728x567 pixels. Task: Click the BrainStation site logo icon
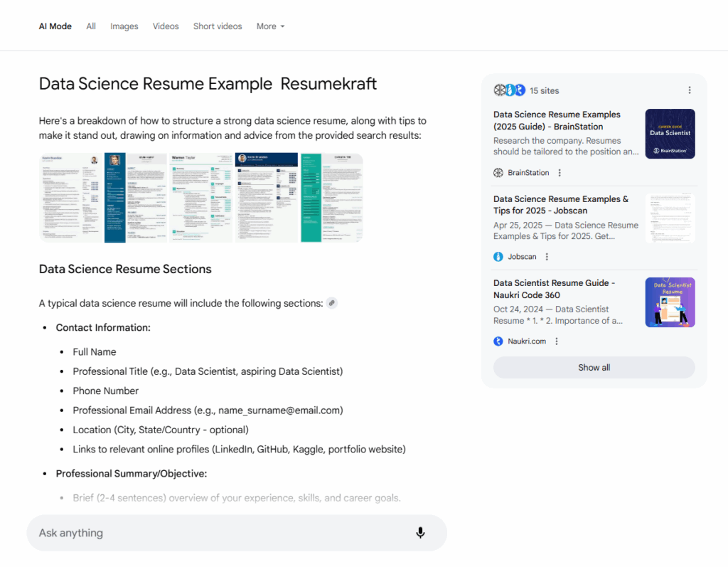(x=498, y=173)
